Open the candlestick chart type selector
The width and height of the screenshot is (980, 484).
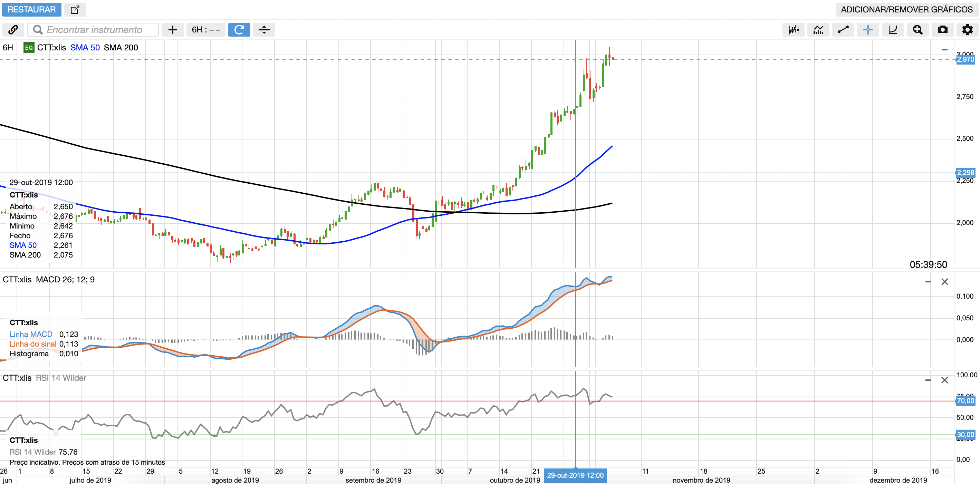(x=793, y=30)
